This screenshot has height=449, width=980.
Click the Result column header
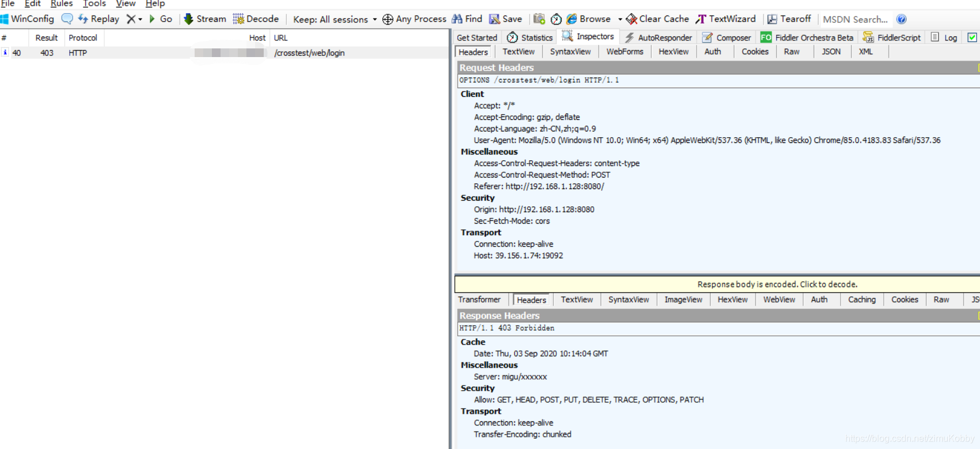tap(46, 37)
